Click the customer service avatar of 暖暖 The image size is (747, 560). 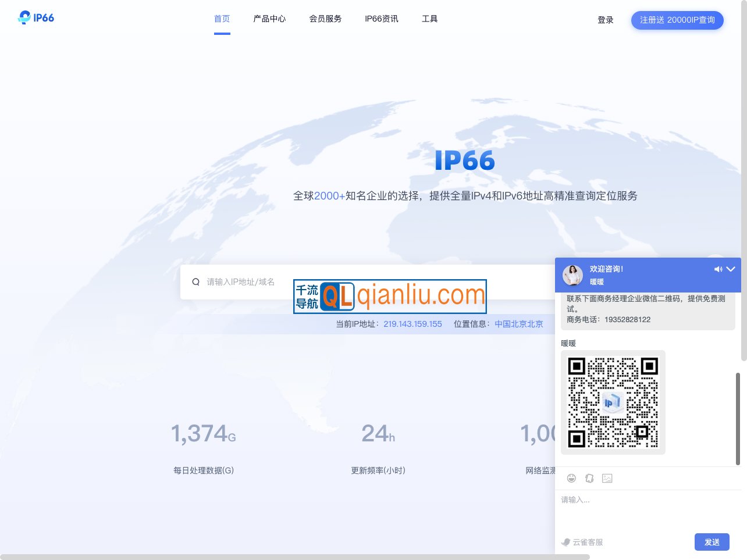click(572, 275)
